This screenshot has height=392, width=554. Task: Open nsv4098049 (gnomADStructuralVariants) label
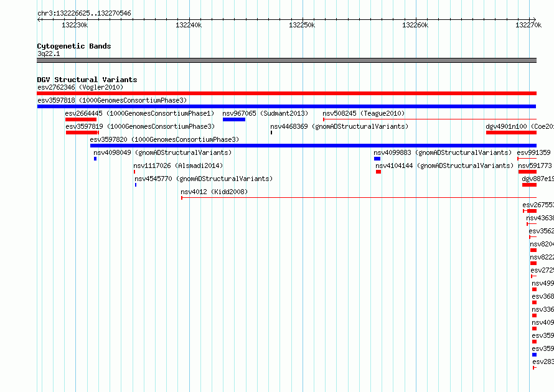(162, 152)
